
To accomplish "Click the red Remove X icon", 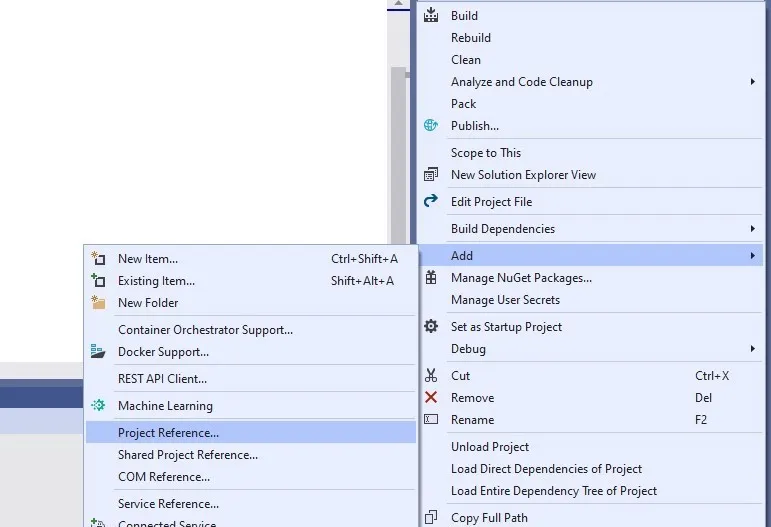I will pyautogui.click(x=431, y=397).
